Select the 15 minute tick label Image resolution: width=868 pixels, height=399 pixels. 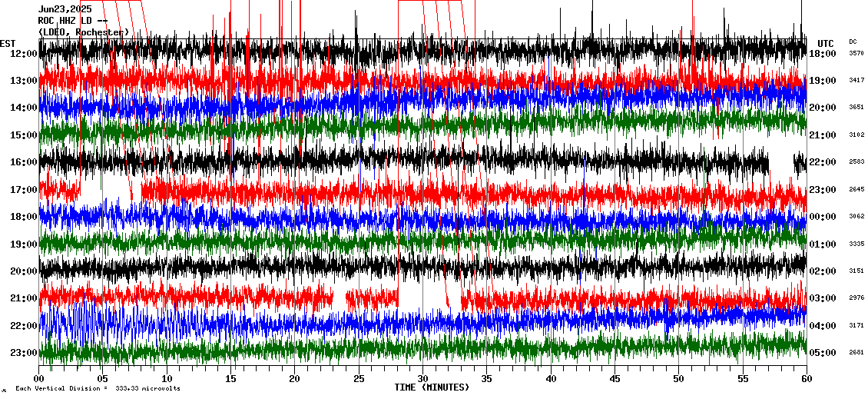click(x=231, y=379)
